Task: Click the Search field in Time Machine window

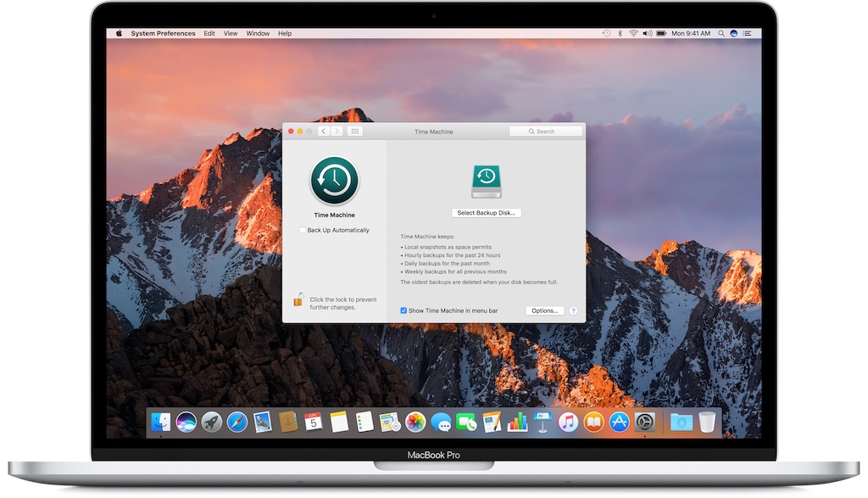Action: click(x=545, y=131)
